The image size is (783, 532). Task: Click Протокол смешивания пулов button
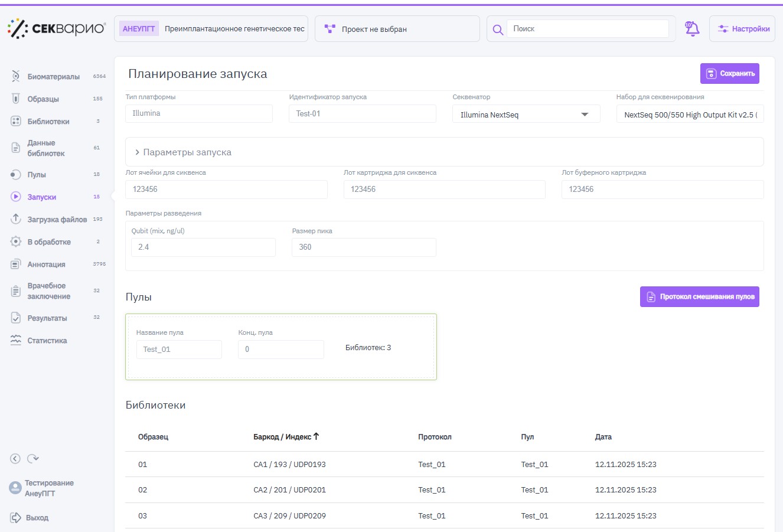(699, 297)
